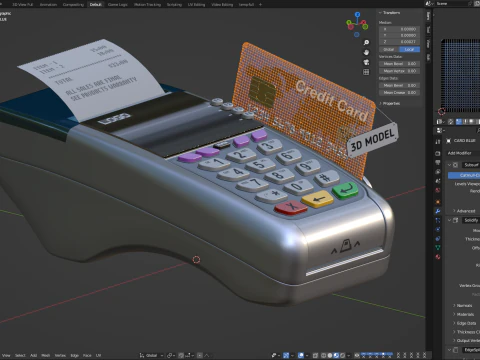Switch to the Scripting workspace tab
This screenshot has width=480, height=360.
[174, 5]
